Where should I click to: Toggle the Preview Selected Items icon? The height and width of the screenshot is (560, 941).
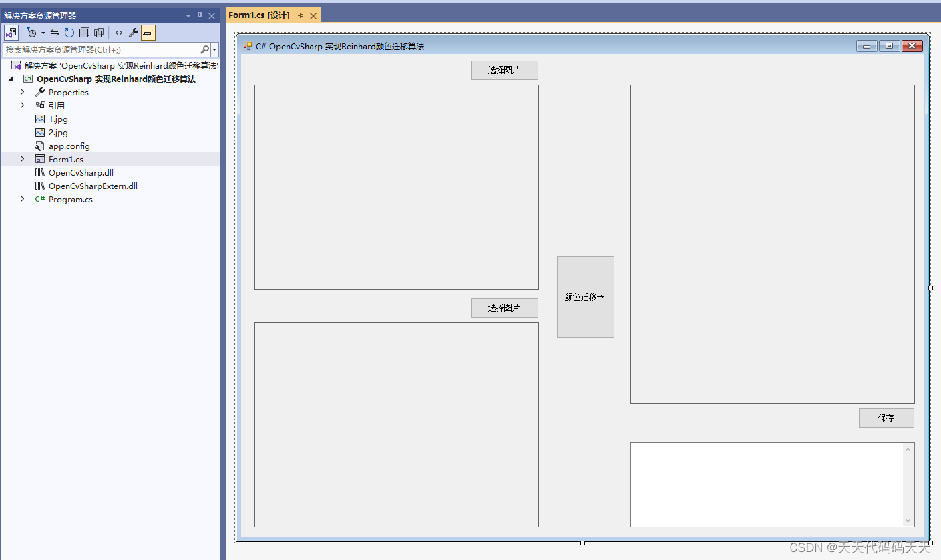pos(148,33)
